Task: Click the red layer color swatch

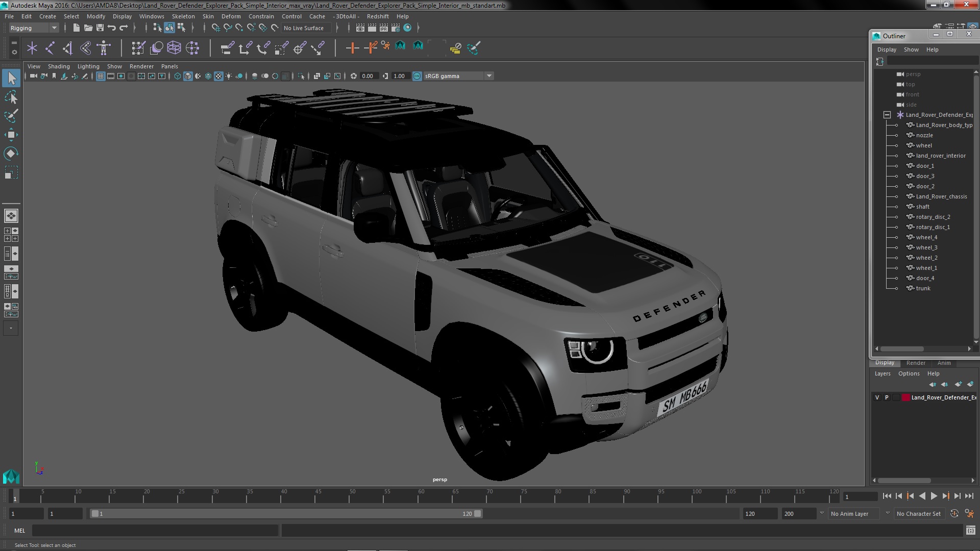Action: (x=906, y=397)
